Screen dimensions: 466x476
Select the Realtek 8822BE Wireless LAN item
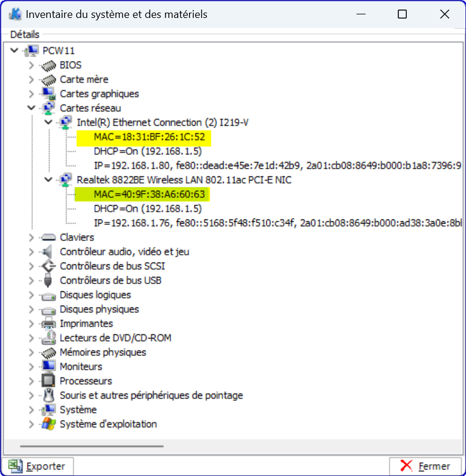[x=184, y=180]
